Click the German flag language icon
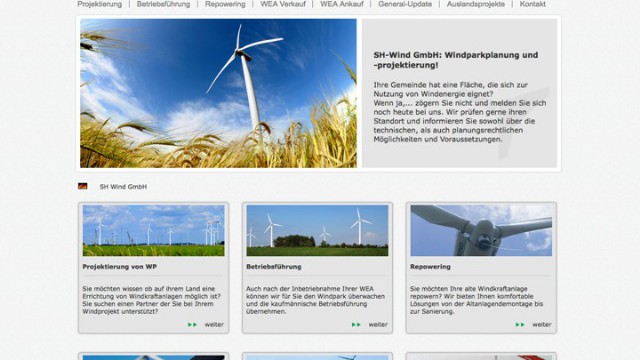This screenshot has height=360, width=640. click(82, 186)
